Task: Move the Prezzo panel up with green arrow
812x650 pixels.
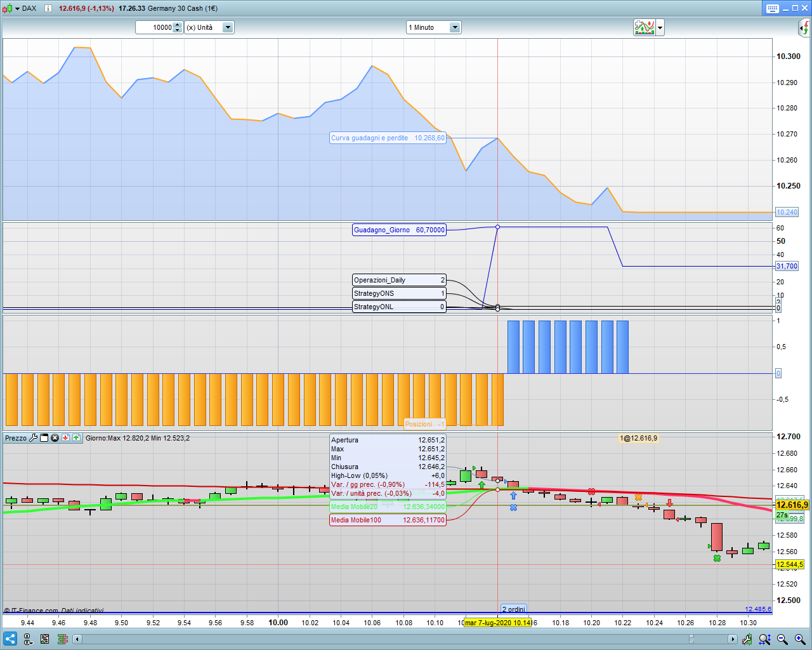Action: [x=76, y=438]
